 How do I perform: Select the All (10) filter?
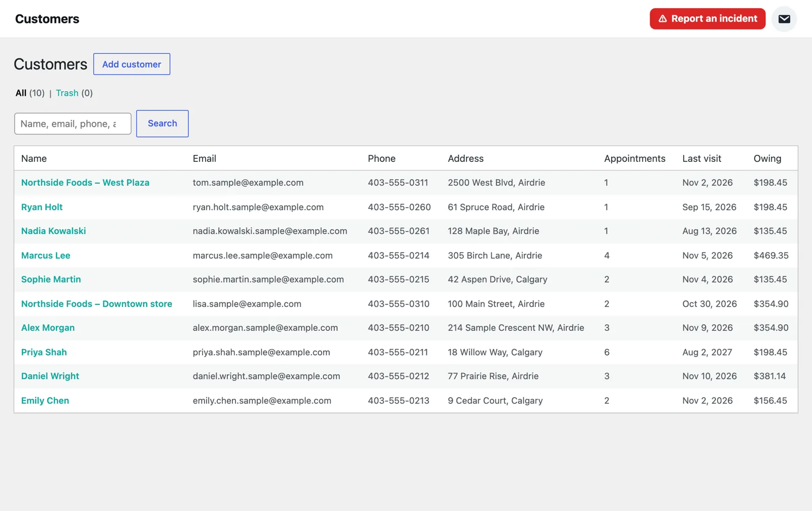pos(30,93)
